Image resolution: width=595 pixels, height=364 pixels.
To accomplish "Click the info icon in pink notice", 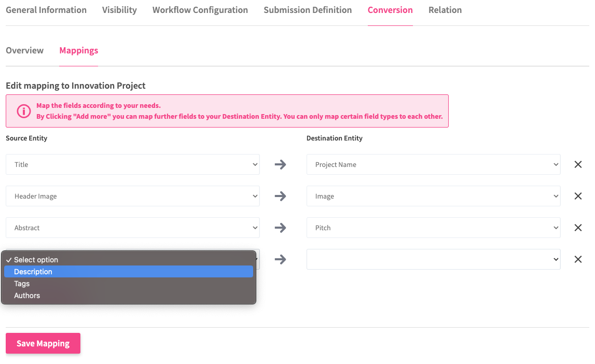I will click(x=24, y=111).
